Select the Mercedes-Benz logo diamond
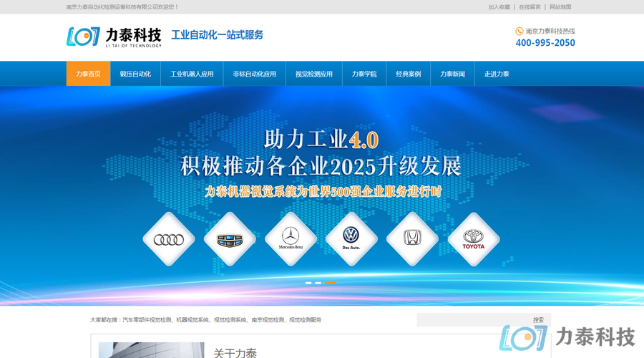This screenshot has height=358, width=644. [291, 239]
